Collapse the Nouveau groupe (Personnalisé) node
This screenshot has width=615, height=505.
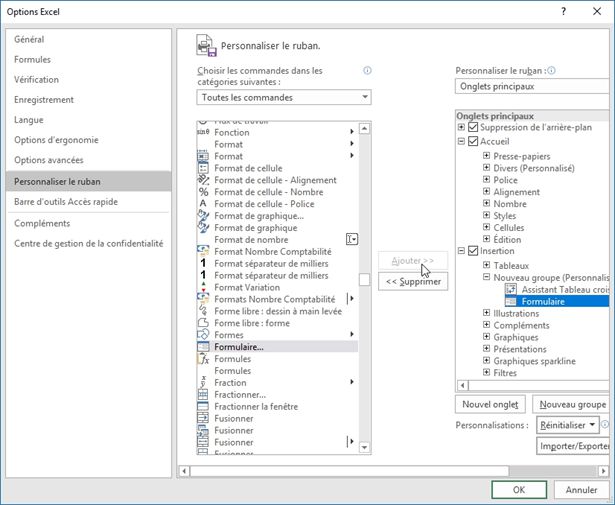(x=486, y=277)
